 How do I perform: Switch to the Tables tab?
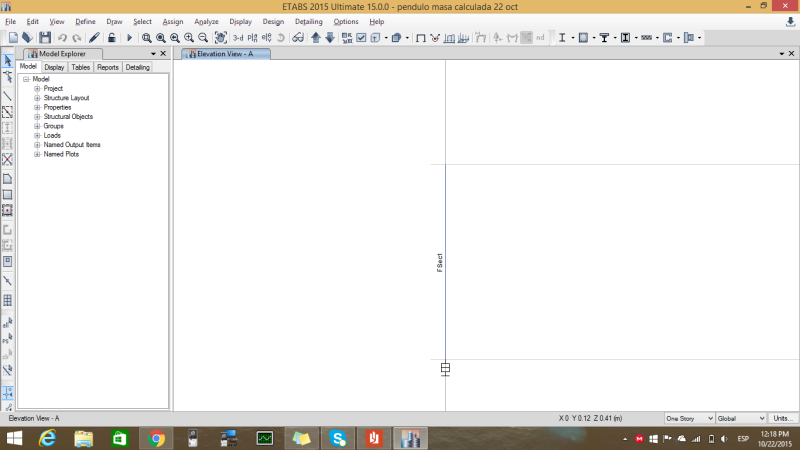click(x=81, y=67)
